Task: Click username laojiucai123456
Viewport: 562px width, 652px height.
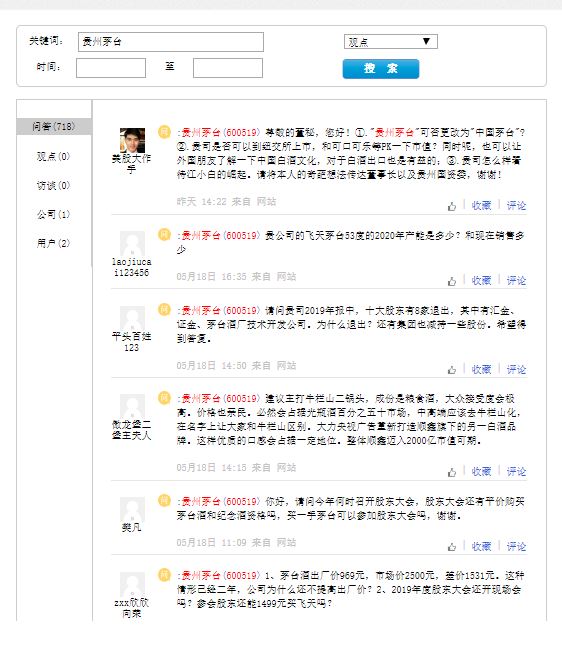Action: (131, 267)
